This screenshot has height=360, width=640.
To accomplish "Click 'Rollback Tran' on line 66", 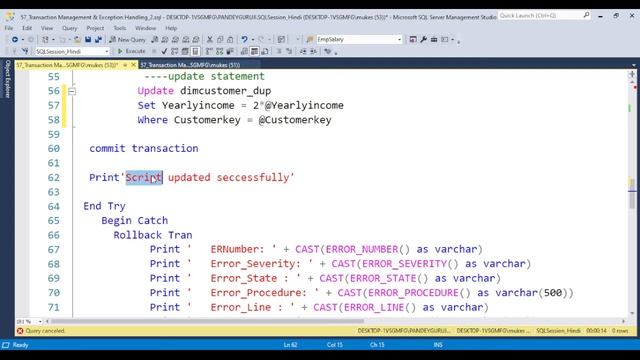I will [153, 235].
